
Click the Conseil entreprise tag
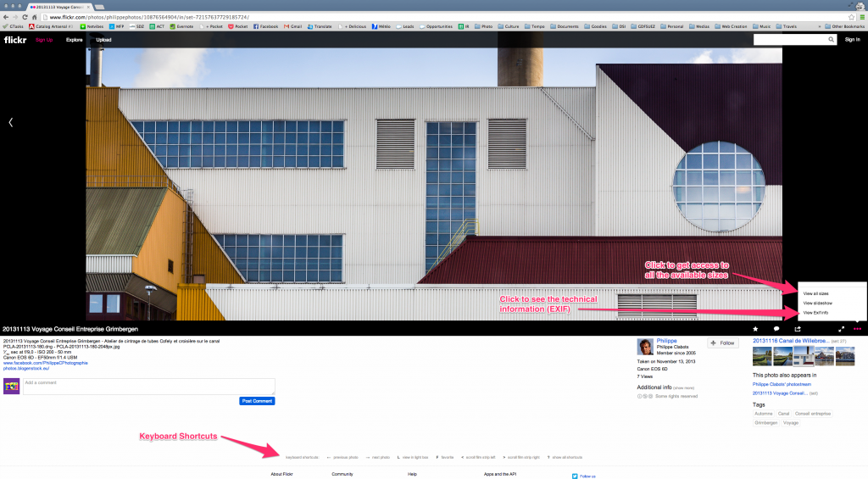coord(813,414)
